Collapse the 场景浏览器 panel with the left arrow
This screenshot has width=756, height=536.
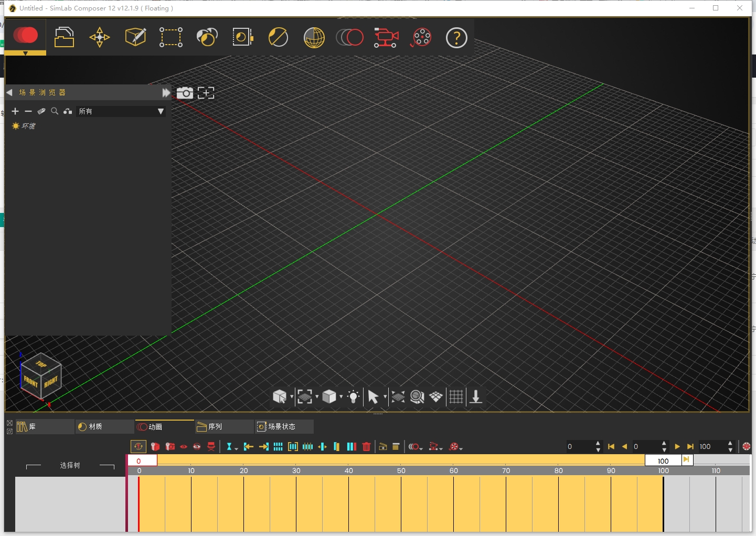click(9, 92)
